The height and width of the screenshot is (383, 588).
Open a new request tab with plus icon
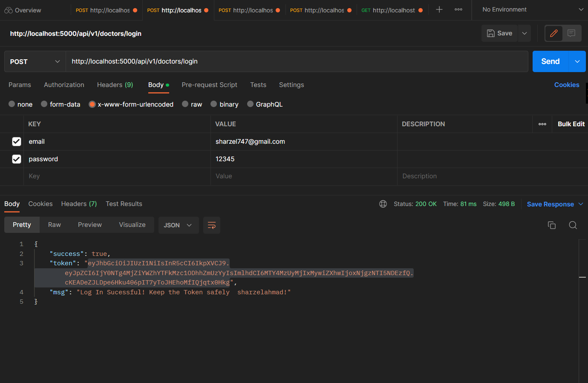click(x=439, y=9)
